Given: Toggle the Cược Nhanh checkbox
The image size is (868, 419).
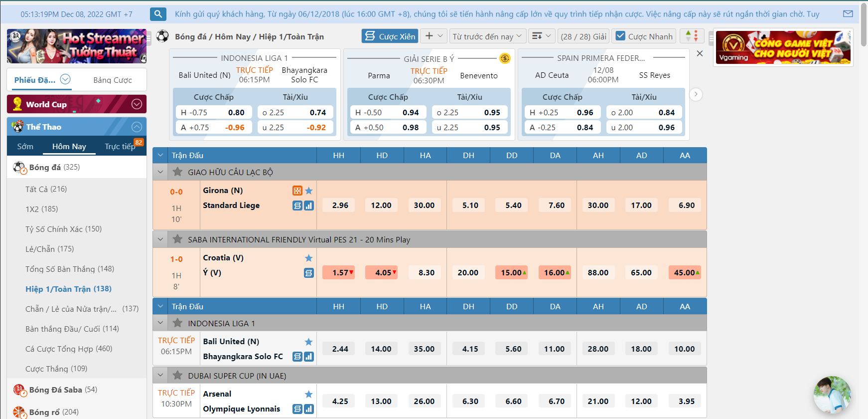Looking at the screenshot, I should tap(620, 36).
